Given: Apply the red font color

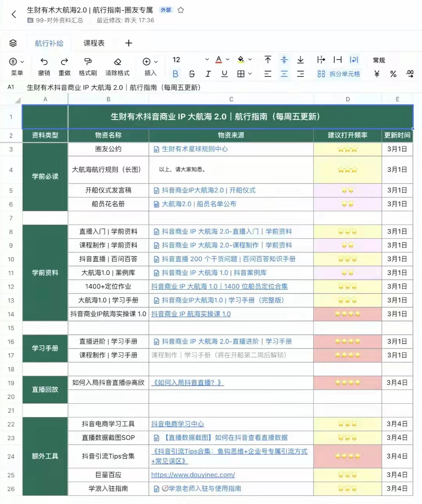Looking at the screenshot, I should tap(219, 60).
